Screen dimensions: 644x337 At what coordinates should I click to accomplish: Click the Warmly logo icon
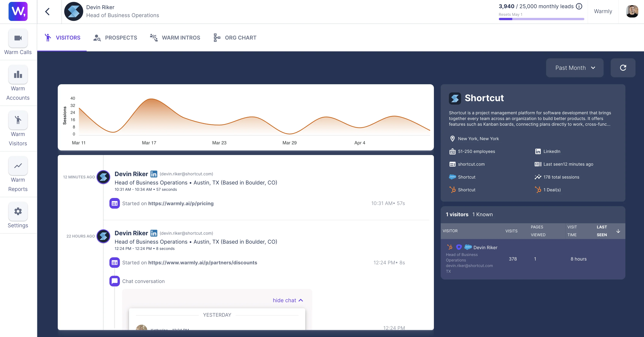(x=18, y=12)
